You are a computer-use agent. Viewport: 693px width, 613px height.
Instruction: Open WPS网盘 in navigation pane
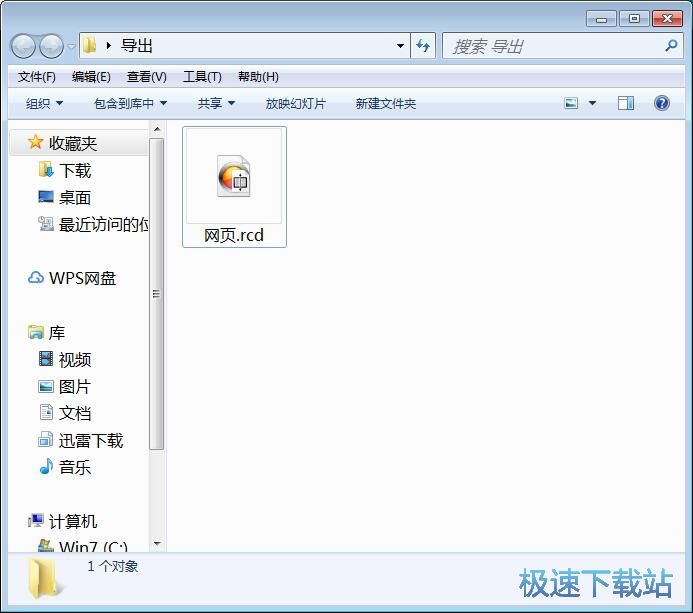click(x=82, y=278)
